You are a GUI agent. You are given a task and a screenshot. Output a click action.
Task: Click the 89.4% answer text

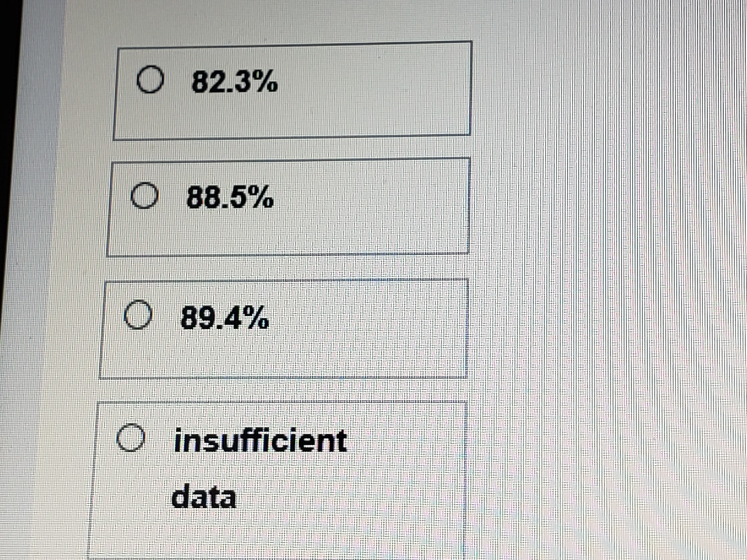[x=225, y=318]
